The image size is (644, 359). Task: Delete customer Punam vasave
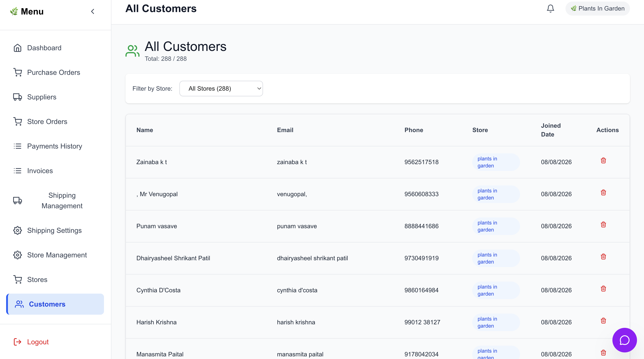(x=603, y=224)
